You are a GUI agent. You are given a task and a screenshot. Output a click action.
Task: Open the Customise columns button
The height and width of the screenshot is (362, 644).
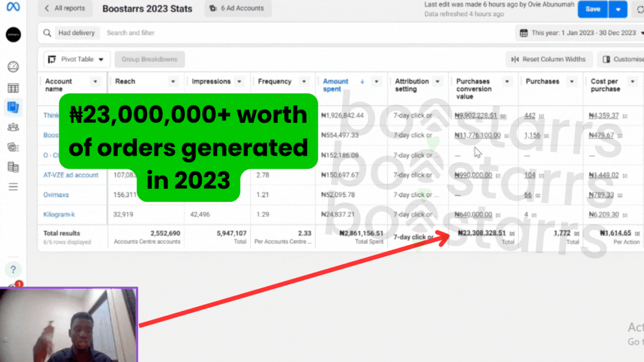tap(622, 60)
